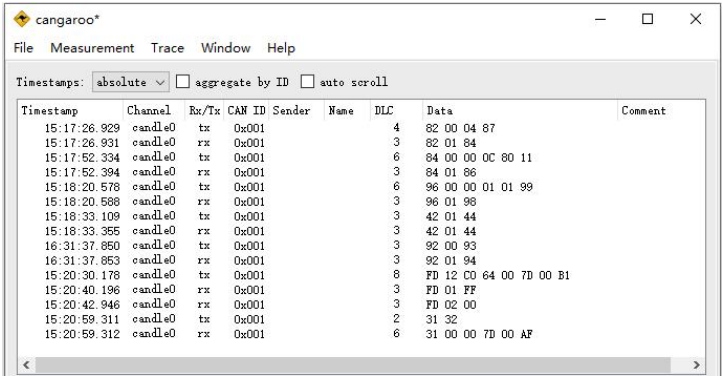Image resolution: width=723 pixels, height=379 pixels.
Task: Enable the auto scroll checkbox
Action: pyautogui.click(x=307, y=82)
